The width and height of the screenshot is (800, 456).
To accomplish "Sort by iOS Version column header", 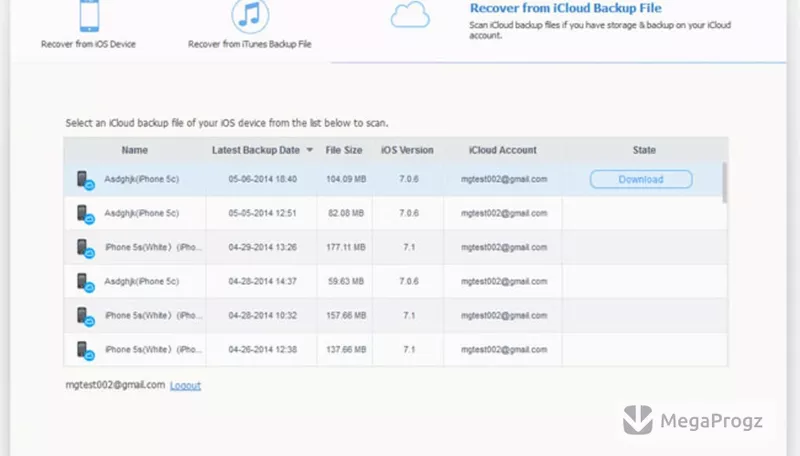I will point(407,150).
